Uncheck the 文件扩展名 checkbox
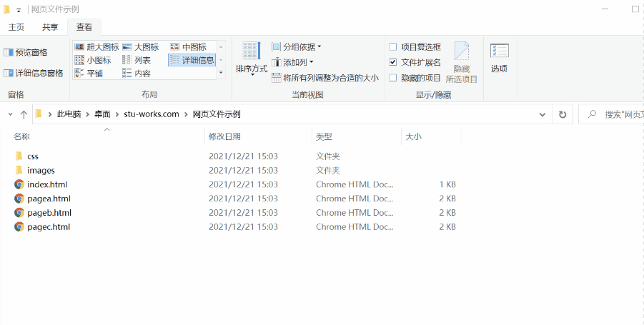Viewport: 644px width, 325px height. click(393, 62)
